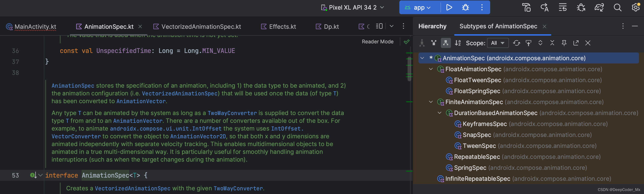Screen dimensions: 644x194
Task: Start debugging with the bug icon
Action: click(465, 8)
